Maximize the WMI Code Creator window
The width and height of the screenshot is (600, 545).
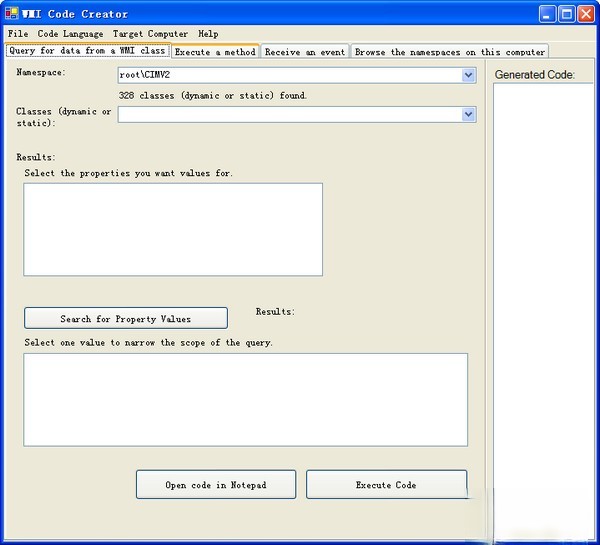pos(566,14)
